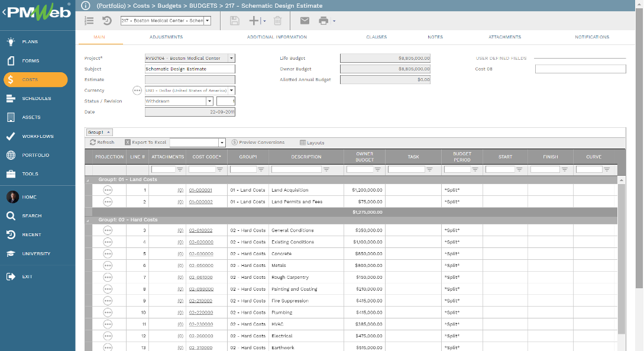Viewport: 644px width, 351px height.
Task: Open currency ellipsis lookup button
Action: pyautogui.click(x=137, y=91)
